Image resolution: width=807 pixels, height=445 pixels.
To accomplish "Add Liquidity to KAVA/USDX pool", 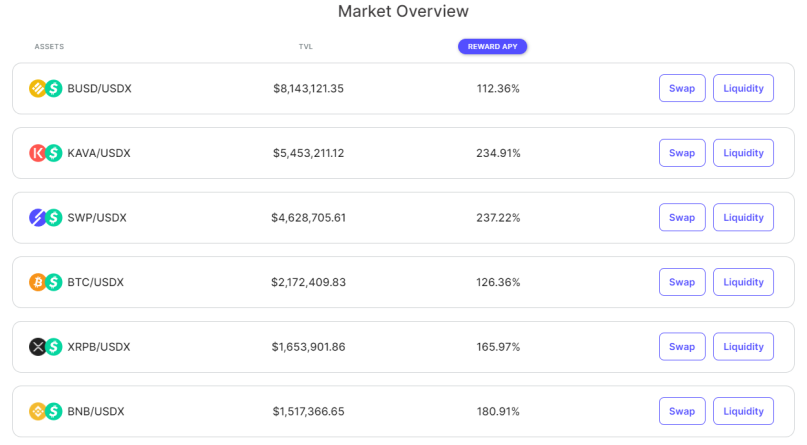I will (x=743, y=153).
